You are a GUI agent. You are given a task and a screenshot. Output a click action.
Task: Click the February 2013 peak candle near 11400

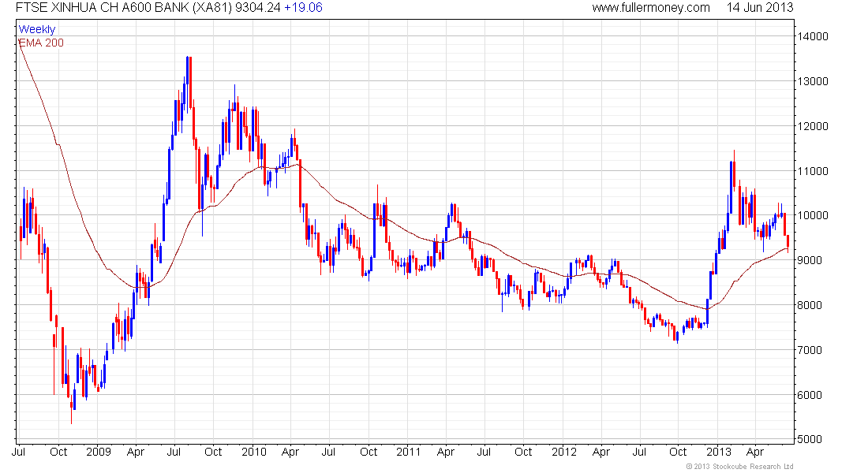pyautogui.click(x=734, y=172)
